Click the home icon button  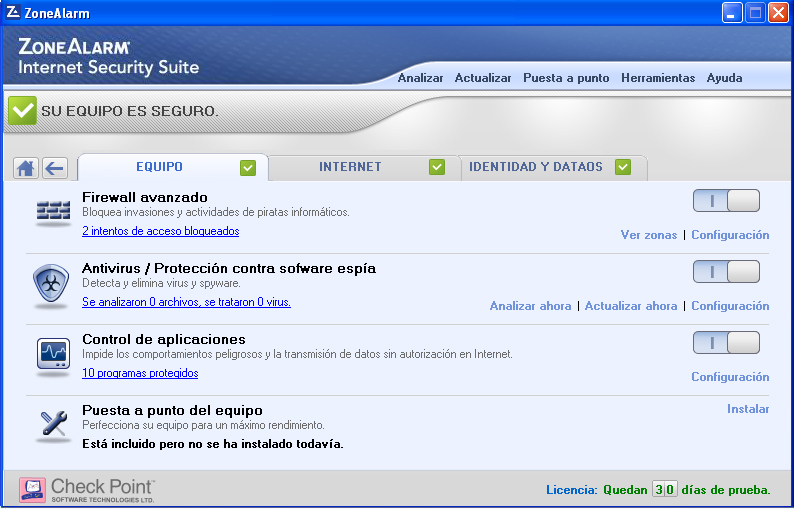pyautogui.click(x=26, y=168)
